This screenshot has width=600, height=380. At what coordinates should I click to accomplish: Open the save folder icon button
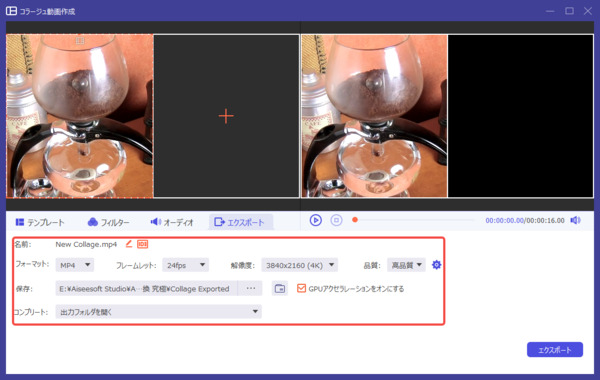280,289
